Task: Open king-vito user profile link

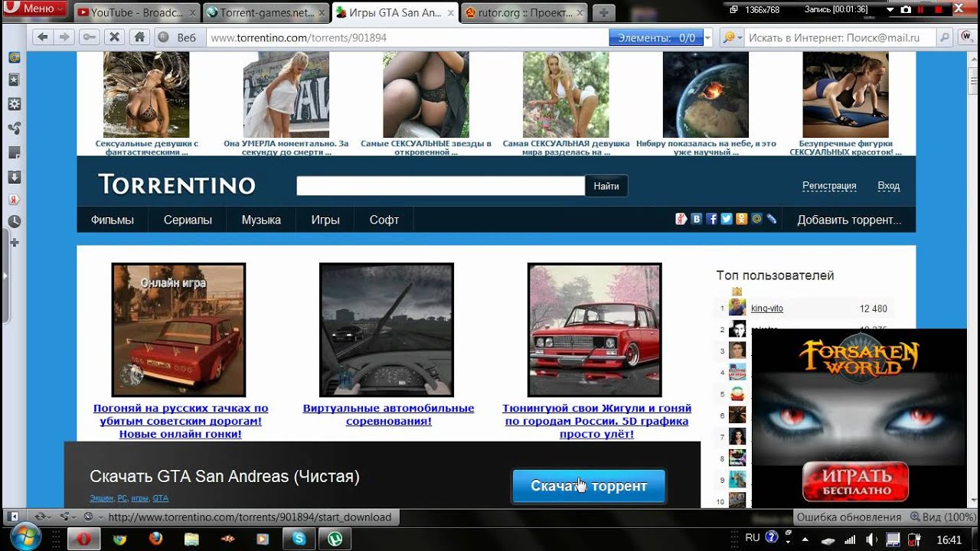Action: (767, 308)
